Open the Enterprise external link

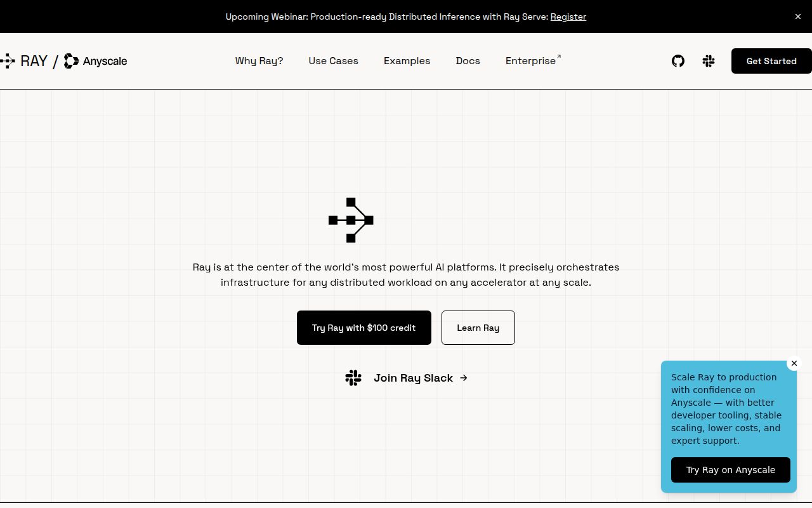pos(533,60)
